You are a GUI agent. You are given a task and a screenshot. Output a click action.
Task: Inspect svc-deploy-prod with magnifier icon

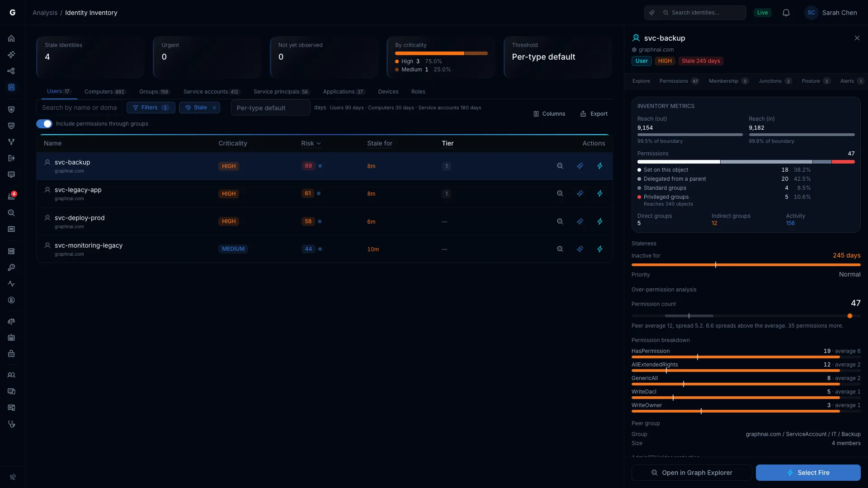[560, 221]
